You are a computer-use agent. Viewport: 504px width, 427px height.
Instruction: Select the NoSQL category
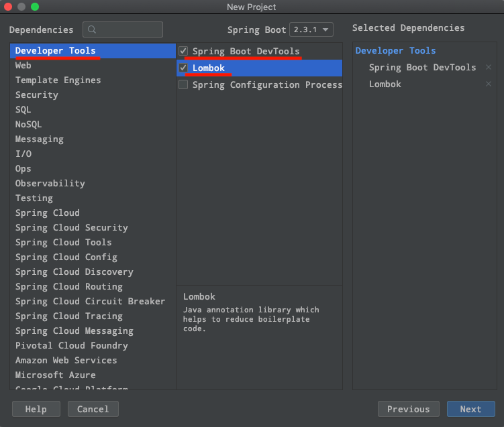pyautogui.click(x=93, y=125)
